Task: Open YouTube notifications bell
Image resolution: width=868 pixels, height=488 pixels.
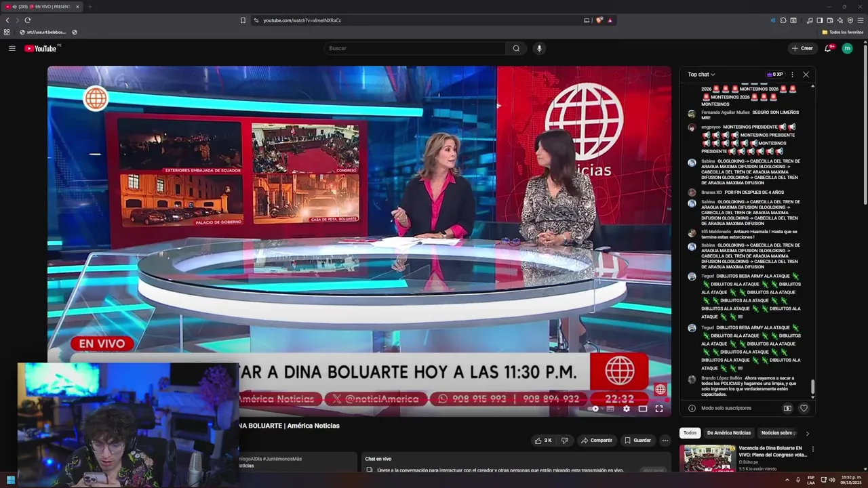Action: (x=828, y=48)
